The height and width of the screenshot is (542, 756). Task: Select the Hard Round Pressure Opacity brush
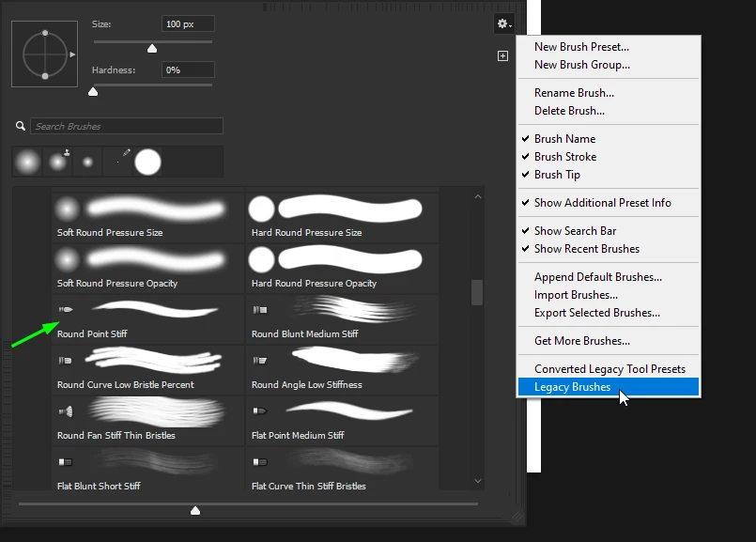pos(343,268)
